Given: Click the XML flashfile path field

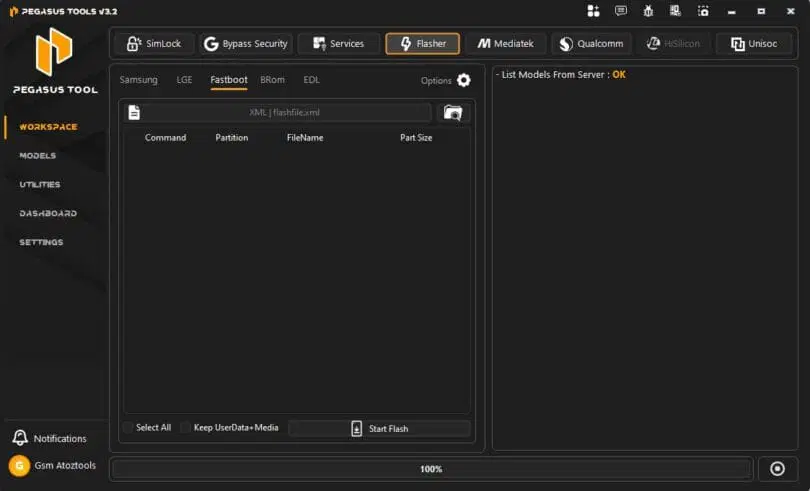Looking at the screenshot, I should tap(285, 113).
